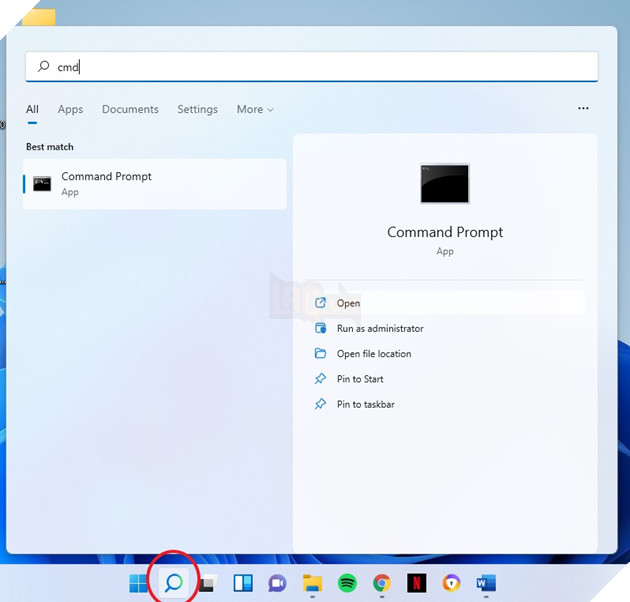
Task: Expand the More filter dropdown
Action: (x=255, y=109)
